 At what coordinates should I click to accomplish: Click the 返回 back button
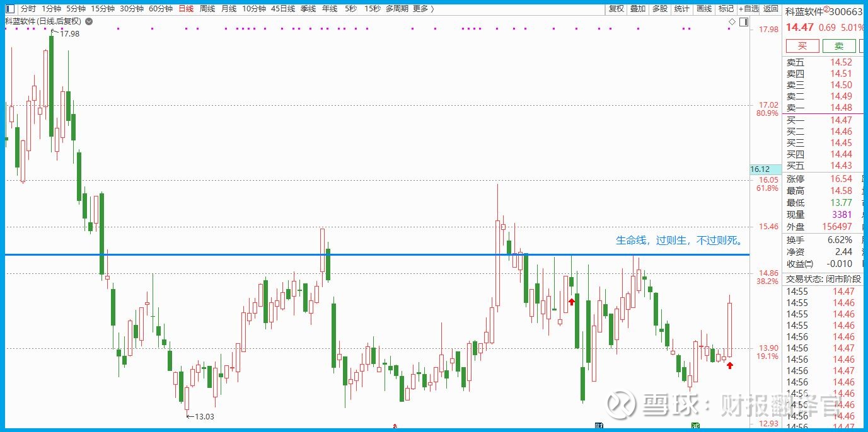click(x=771, y=9)
